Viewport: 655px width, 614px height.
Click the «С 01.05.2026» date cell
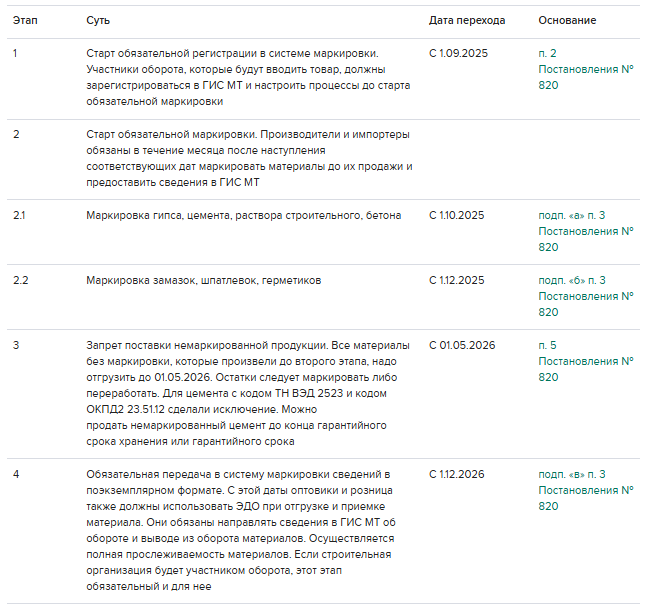[x=459, y=345]
